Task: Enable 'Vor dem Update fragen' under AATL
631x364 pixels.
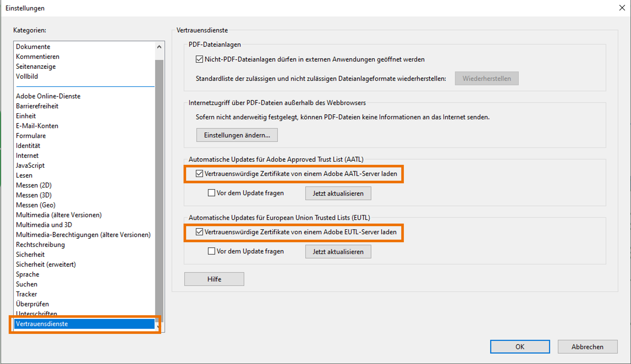Action: pos(211,193)
